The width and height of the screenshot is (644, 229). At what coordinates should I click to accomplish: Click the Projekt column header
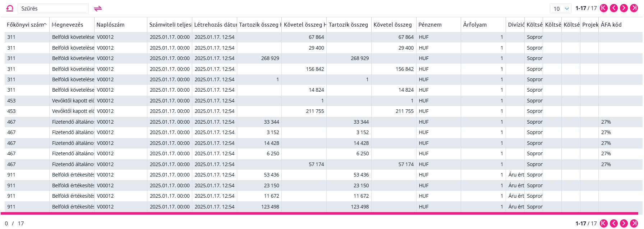pyautogui.click(x=589, y=25)
